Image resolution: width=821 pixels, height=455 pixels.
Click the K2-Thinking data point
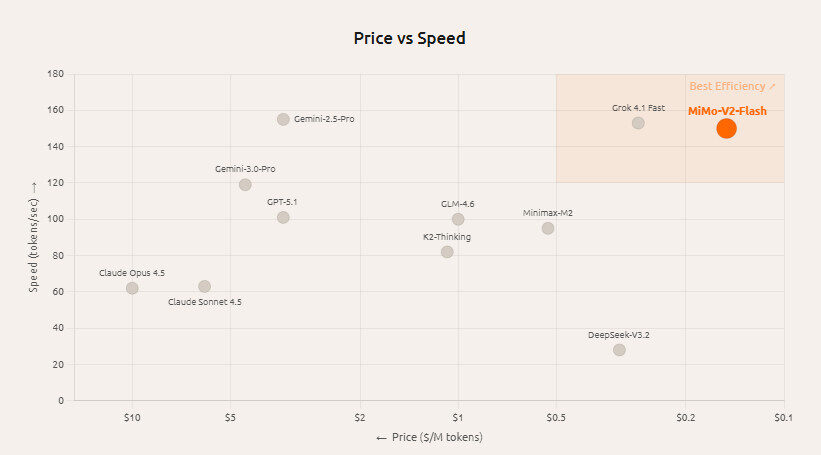tap(447, 252)
